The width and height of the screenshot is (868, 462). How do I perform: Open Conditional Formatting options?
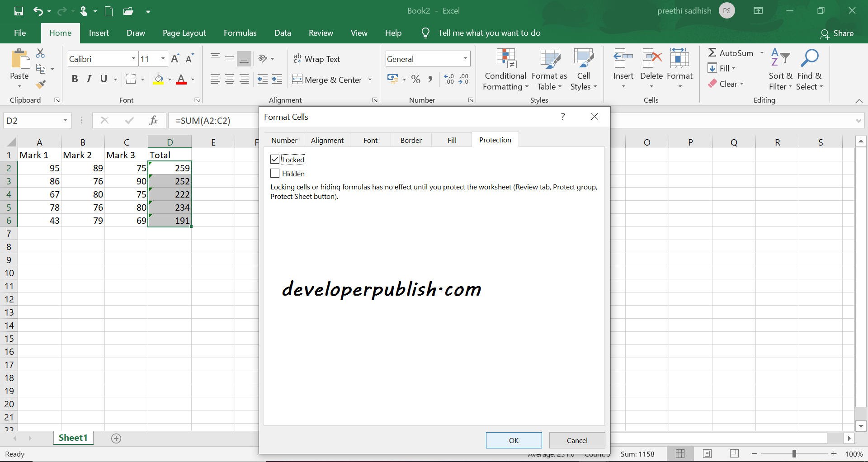pos(505,69)
